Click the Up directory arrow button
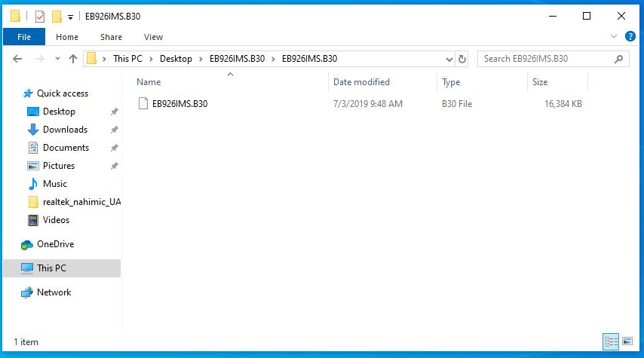The width and height of the screenshot is (644, 358). pyautogui.click(x=73, y=59)
